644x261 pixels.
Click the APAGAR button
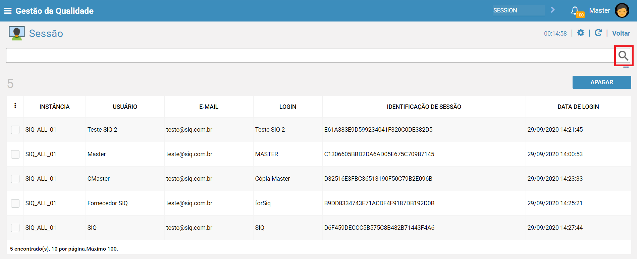602,82
